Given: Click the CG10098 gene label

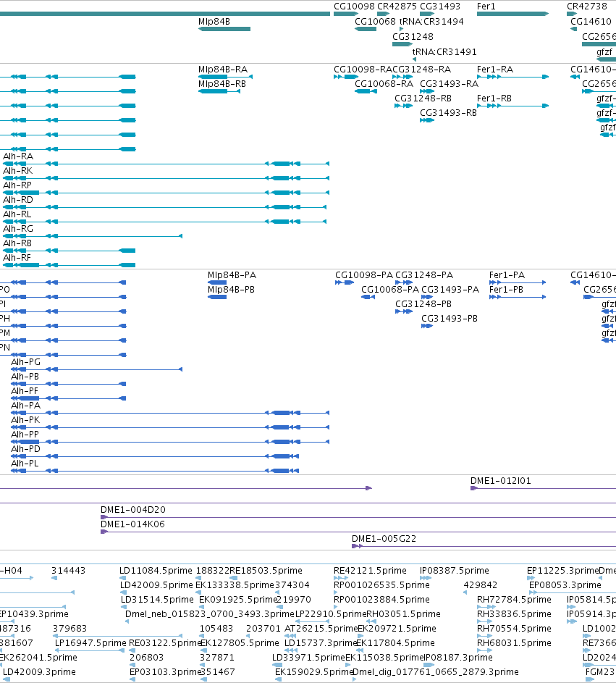Looking at the screenshot, I should coord(354,7).
